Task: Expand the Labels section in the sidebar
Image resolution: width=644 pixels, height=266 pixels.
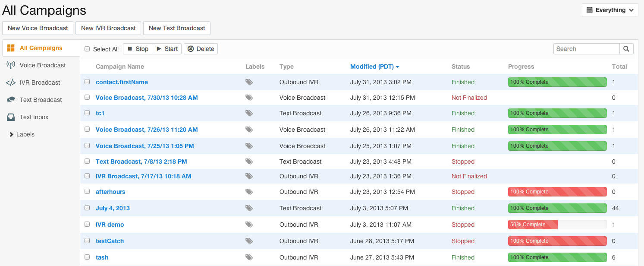Action: coord(22,134)
